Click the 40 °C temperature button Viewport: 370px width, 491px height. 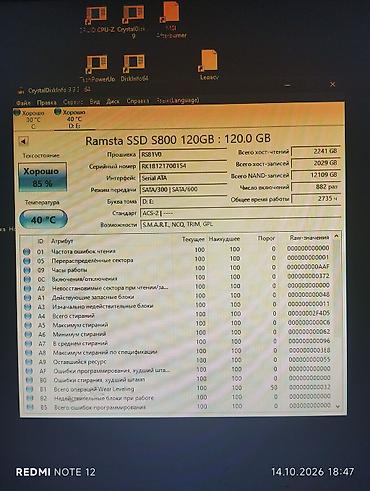43,220
